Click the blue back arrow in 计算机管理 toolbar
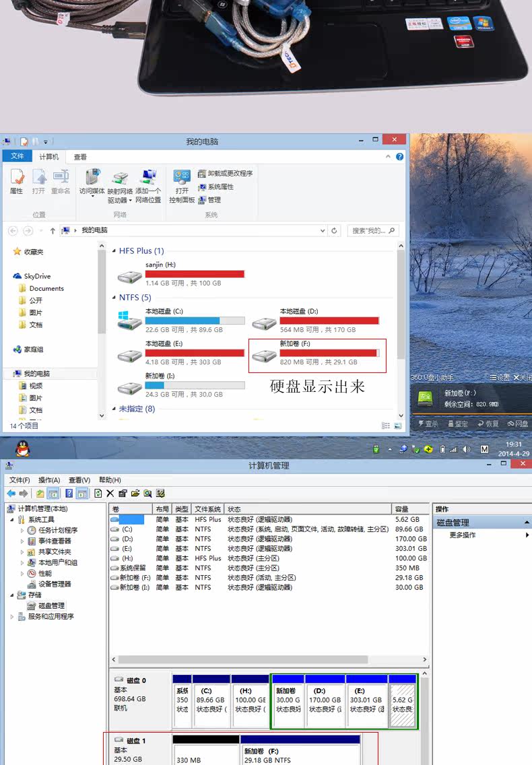Image resolution: width=532 pixels, height=765 pixels. (11, 493)
